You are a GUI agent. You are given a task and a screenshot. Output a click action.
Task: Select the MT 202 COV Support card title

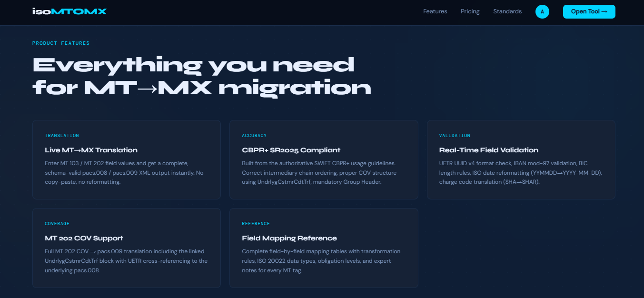coord(84,238)
